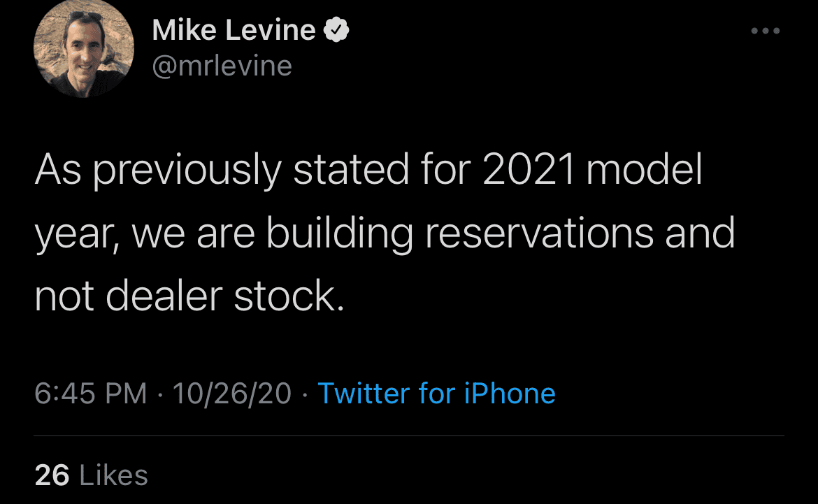The image size is (818, 504).
Task: Click the verified checkmark badge
Action: pos(336,30)
